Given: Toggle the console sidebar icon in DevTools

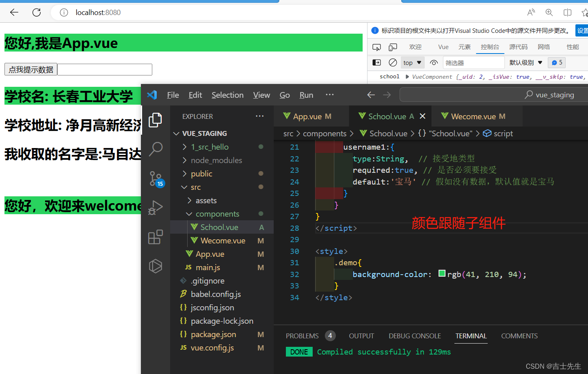Looking at the screenshot, I should [376, 62].
